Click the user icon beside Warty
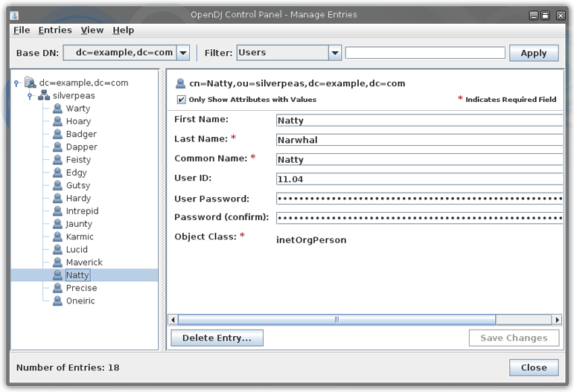The image size is (574, 392). 57,109
